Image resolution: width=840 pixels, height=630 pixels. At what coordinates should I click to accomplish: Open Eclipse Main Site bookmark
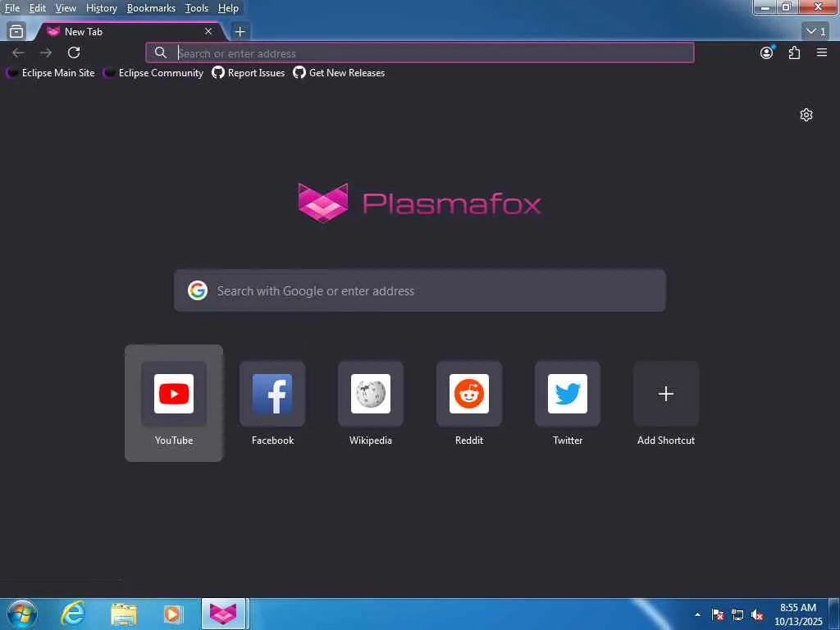coord(51,73)
